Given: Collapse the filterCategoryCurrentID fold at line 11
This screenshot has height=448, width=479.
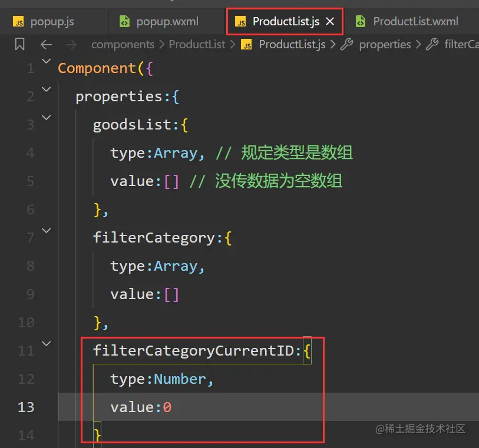Looking at the screenshot, I should [46, 344].
